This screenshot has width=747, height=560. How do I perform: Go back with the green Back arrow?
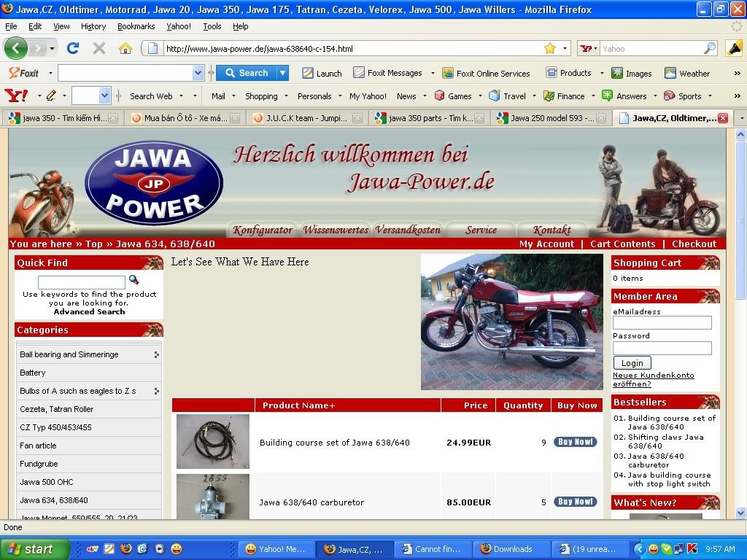[x=16, y=48]
